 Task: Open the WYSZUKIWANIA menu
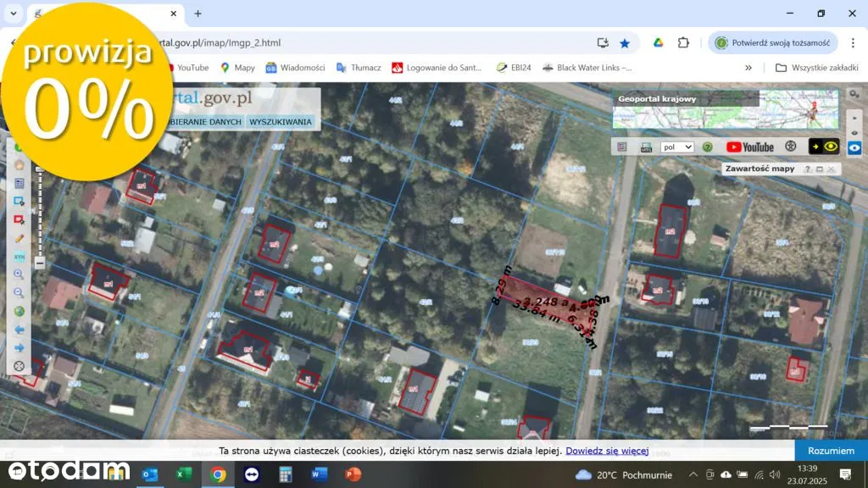tap(281, 122)
